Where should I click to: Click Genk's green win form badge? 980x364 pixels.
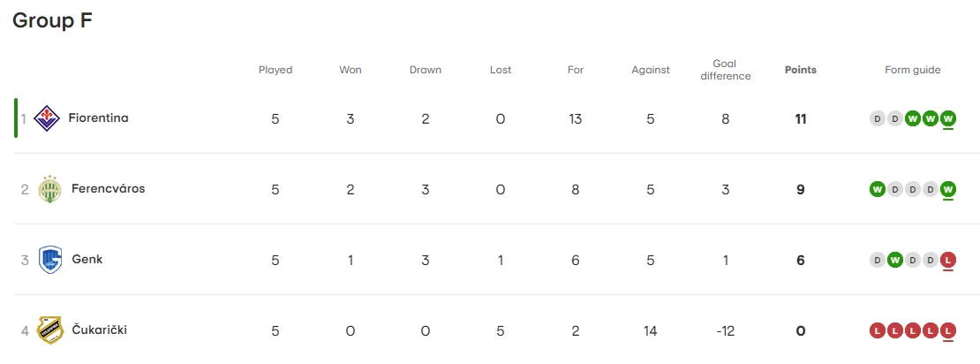point(895,260)
